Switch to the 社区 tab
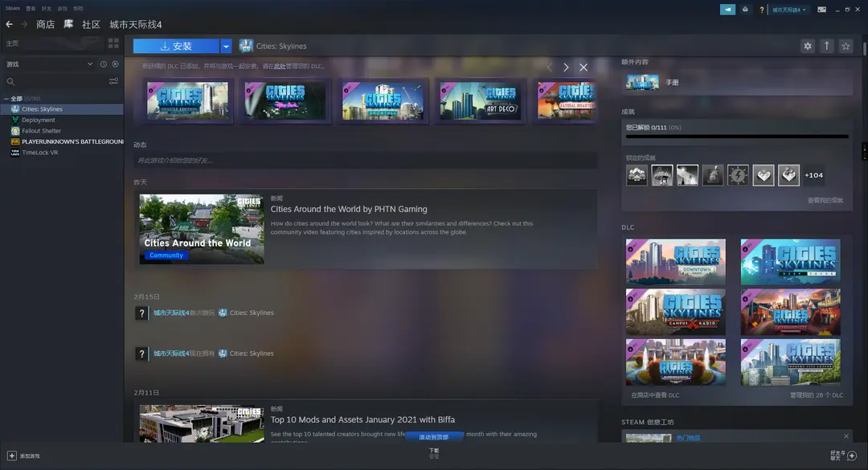The width and height of the screenshot is (868, 470). coord(91,24)
